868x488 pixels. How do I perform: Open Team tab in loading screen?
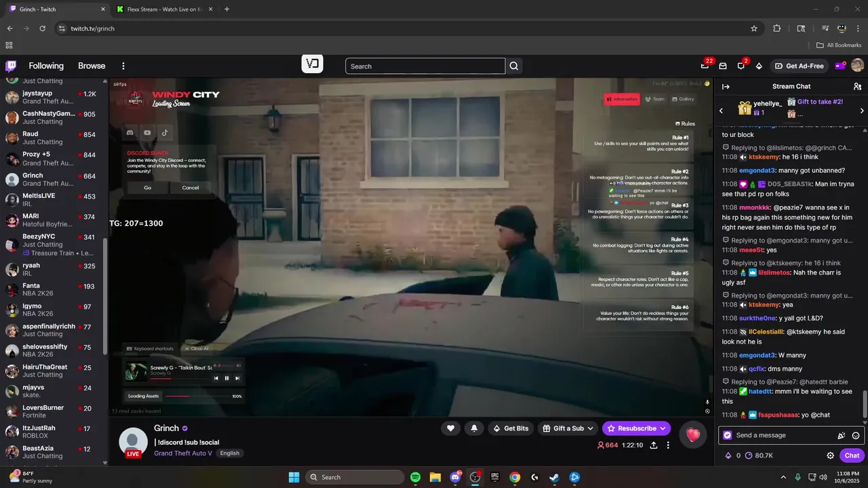pos(655,99)
